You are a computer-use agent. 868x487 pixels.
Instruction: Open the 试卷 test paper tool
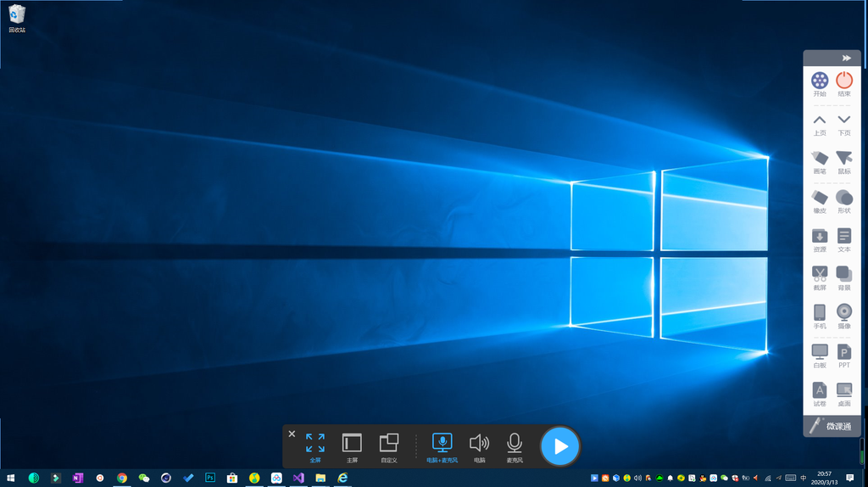tap(820, 395)
